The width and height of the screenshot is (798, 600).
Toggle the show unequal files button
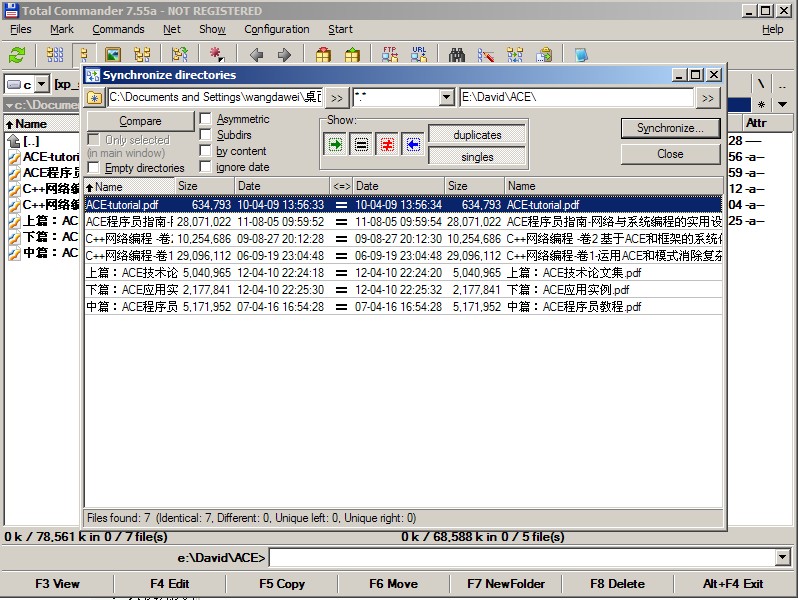(387, 145)
